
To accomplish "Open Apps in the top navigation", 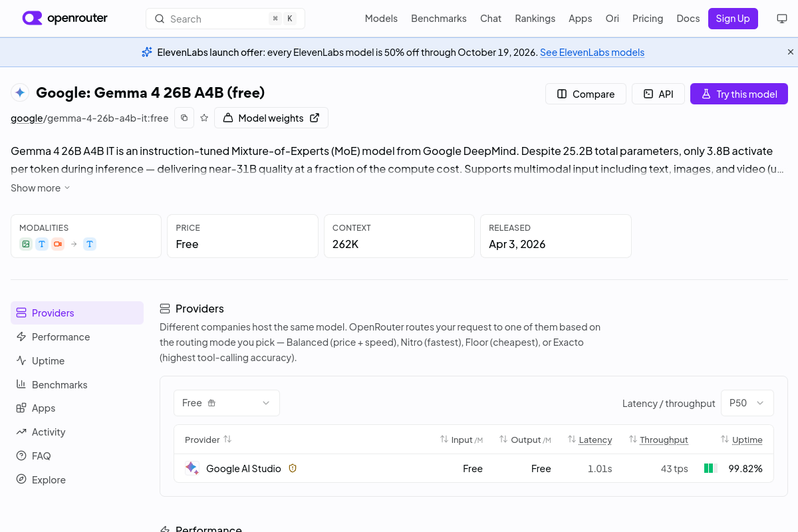I will [581, 19].
